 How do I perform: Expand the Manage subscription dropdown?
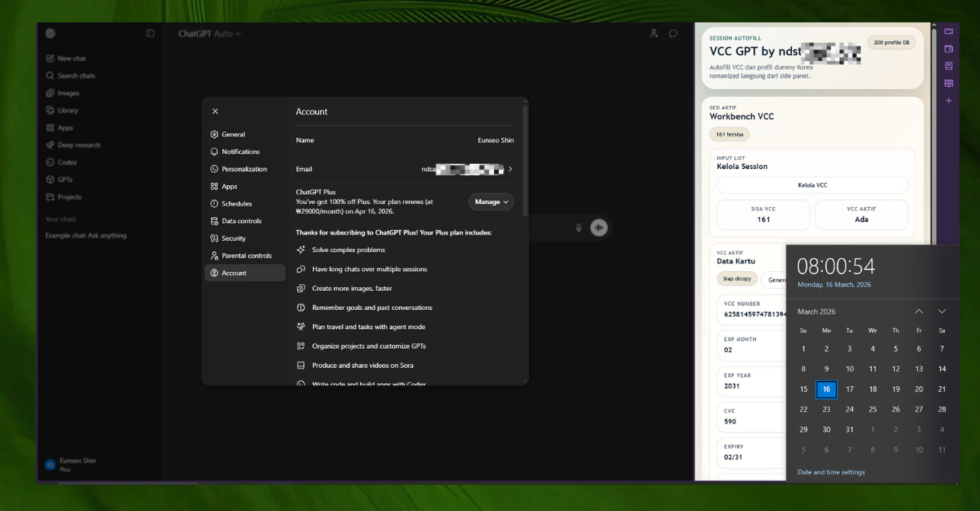(x=491, y=202)
